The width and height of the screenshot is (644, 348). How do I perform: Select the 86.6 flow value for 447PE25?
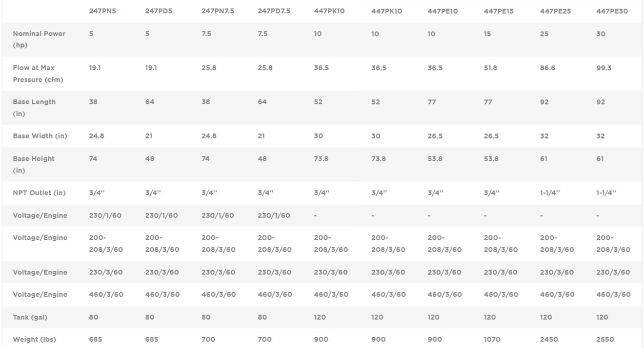(x=547, y=68)
